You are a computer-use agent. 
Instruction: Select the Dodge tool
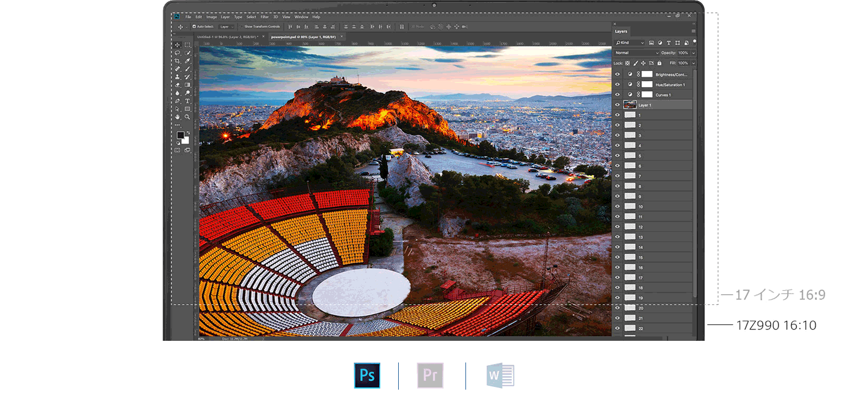pos(188,93)
